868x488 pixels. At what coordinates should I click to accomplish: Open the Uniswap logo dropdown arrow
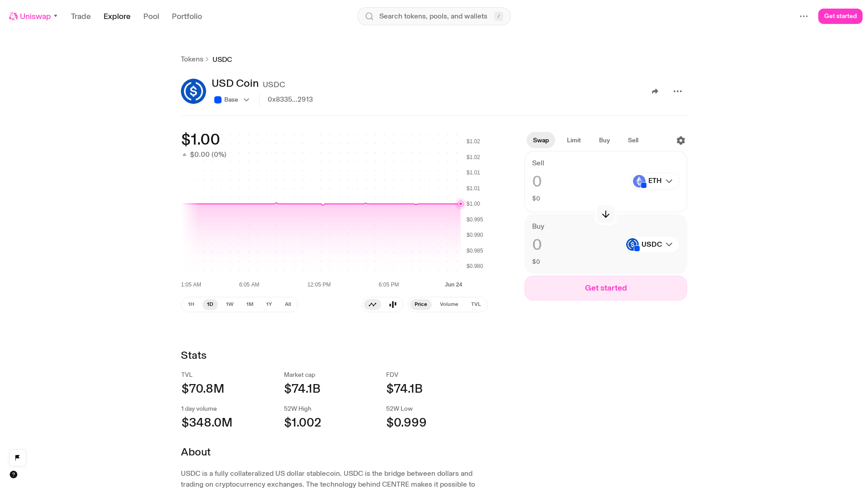pyautogui.click(x=56, y=16)
